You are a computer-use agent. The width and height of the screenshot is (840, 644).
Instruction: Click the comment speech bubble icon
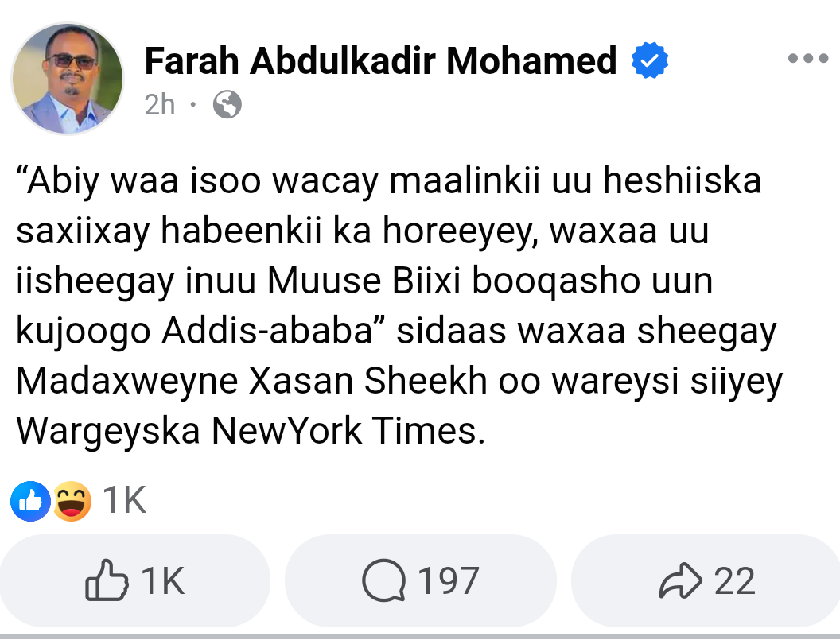(383, 581)
